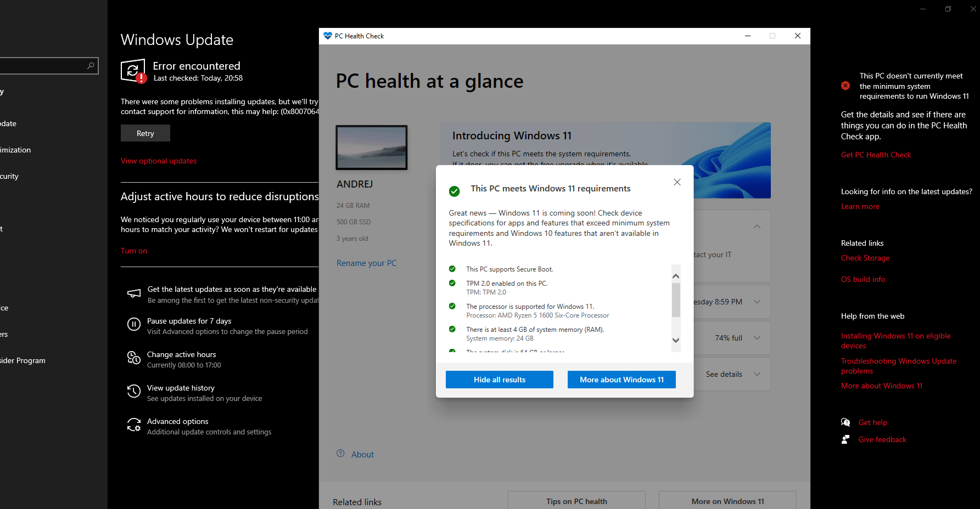Click More about Windows 11 dialog button

(621, 380)
